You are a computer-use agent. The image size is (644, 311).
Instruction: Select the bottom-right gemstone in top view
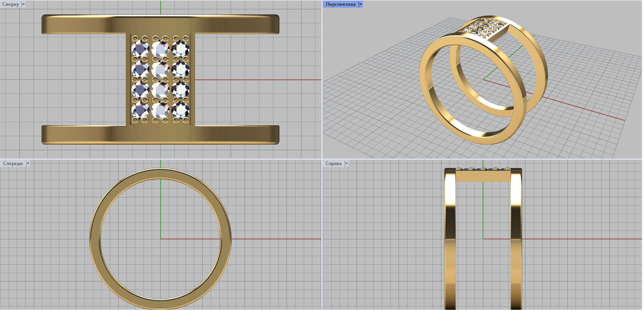tap(180, 110)
